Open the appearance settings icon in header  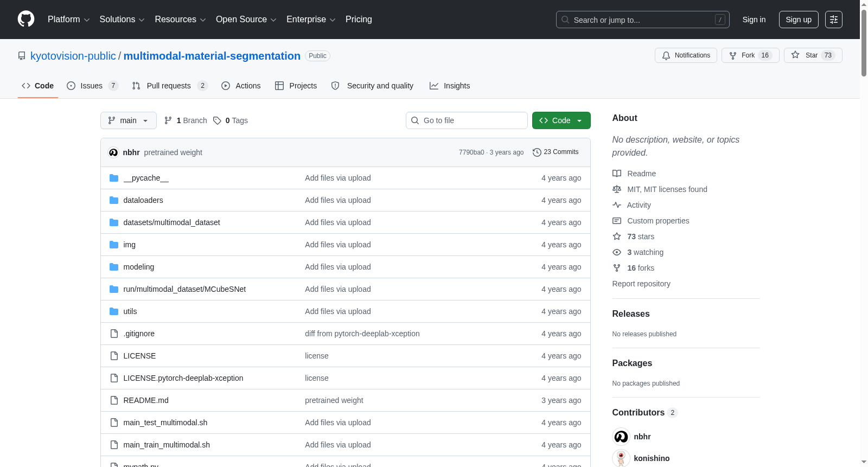pos(834,20)
